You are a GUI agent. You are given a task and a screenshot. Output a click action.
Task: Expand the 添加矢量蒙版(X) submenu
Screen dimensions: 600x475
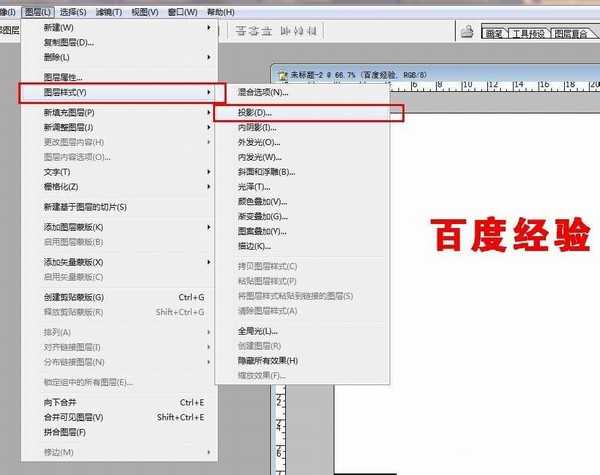click(119, 262)
